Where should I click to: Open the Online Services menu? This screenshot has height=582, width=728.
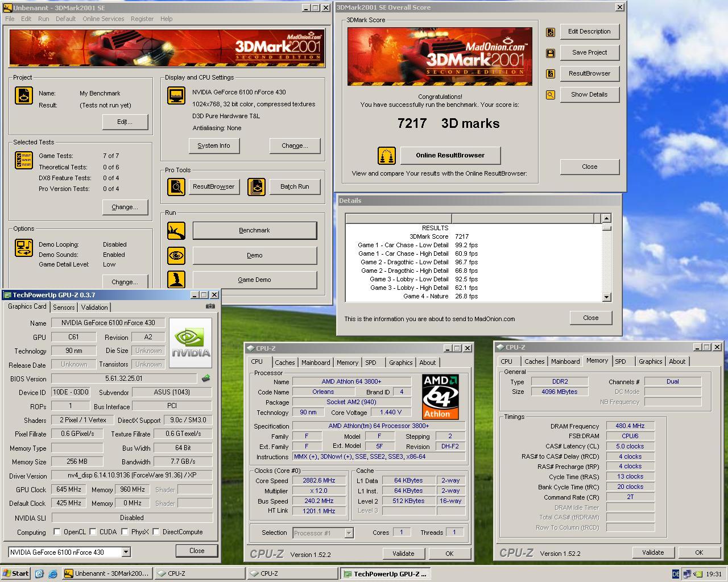pyautogui.click(x=103, y=19)
